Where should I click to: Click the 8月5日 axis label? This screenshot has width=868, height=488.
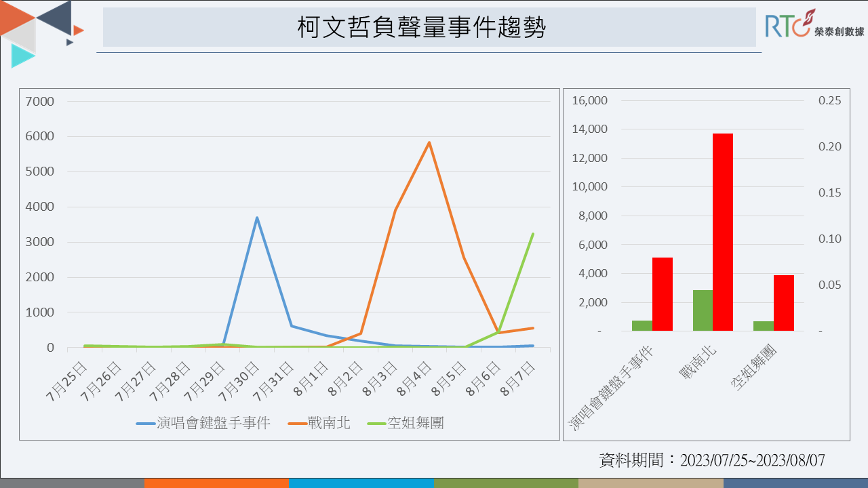point(450,379)
